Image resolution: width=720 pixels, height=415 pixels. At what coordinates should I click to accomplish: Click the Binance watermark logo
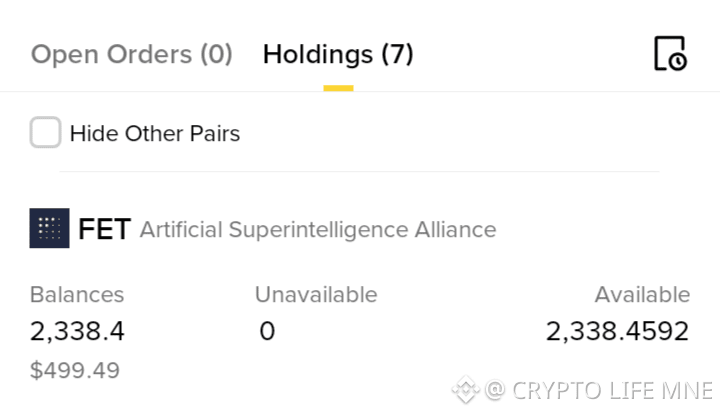click(466, 390)
